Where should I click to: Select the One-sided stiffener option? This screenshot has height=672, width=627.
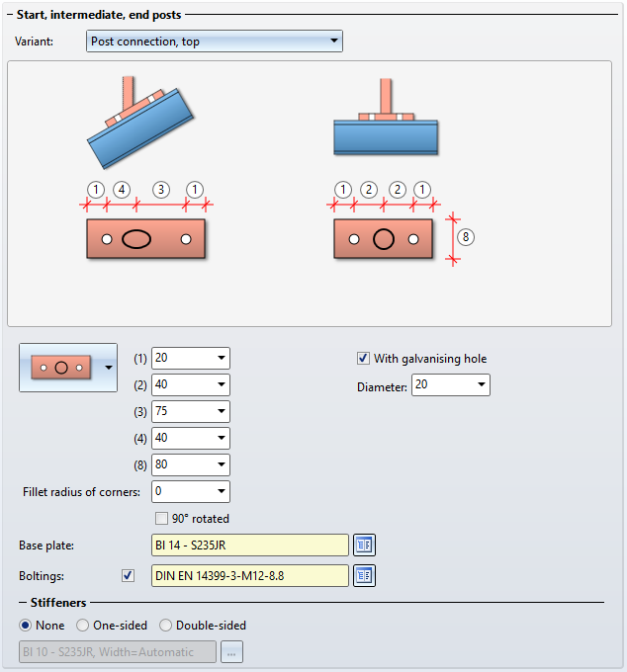(x=83, y=626)
